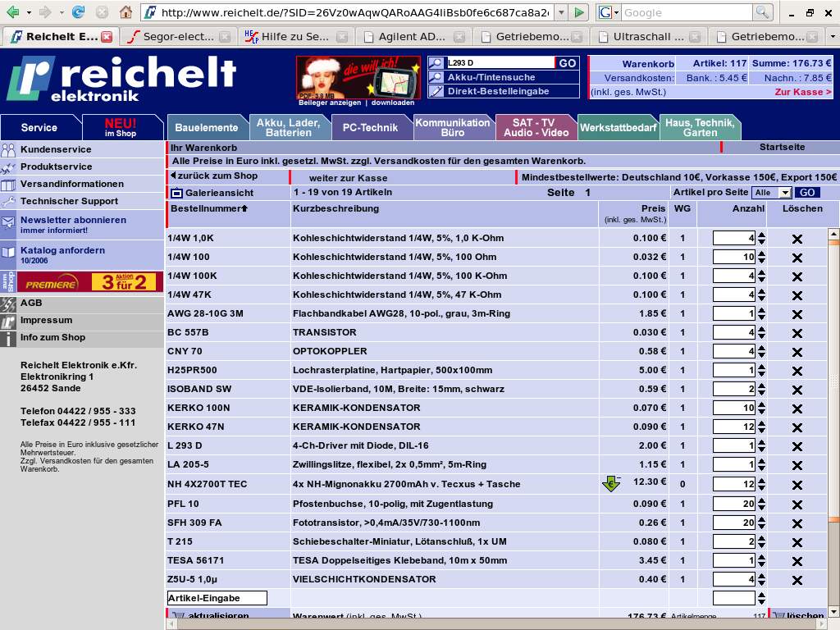
Task: Delete the BC 557B transistor row
Action: point(797,333)
